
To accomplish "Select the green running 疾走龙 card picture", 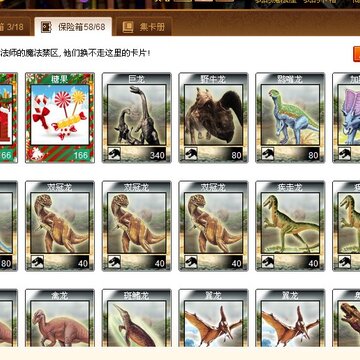I will (290, 223).
